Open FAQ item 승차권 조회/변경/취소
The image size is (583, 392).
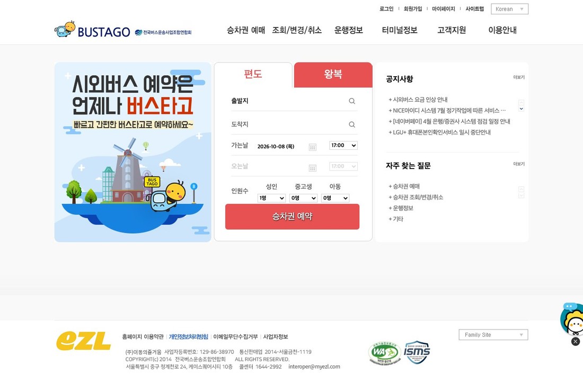(416, 197)
